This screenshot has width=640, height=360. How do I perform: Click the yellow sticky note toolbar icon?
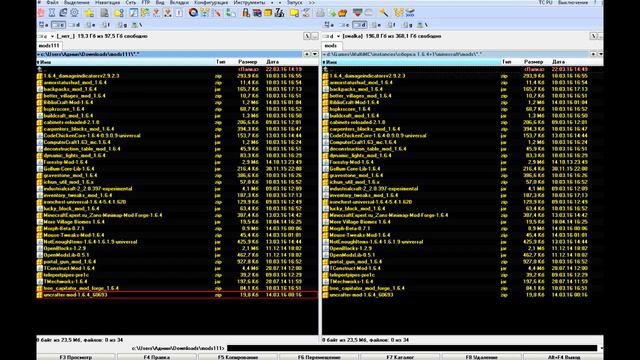pyautogui.click(x=294, y=13)
